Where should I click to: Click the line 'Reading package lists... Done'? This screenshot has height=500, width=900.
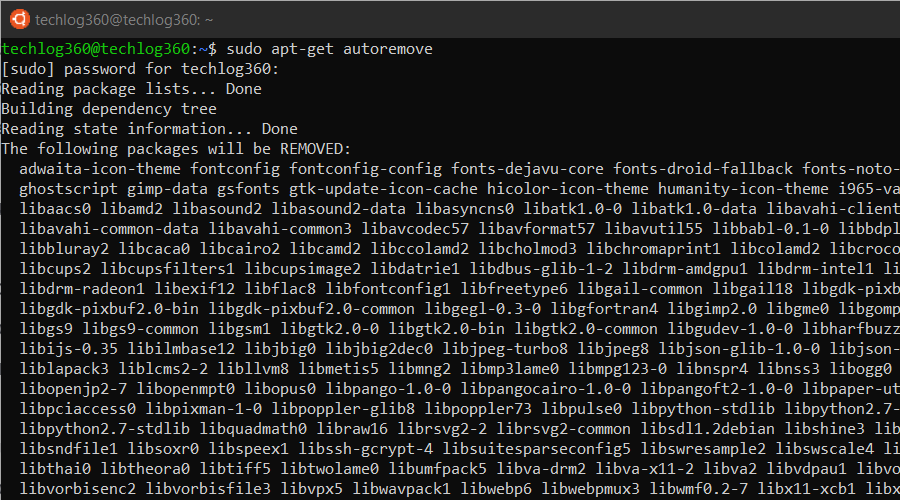coord(131,89)
